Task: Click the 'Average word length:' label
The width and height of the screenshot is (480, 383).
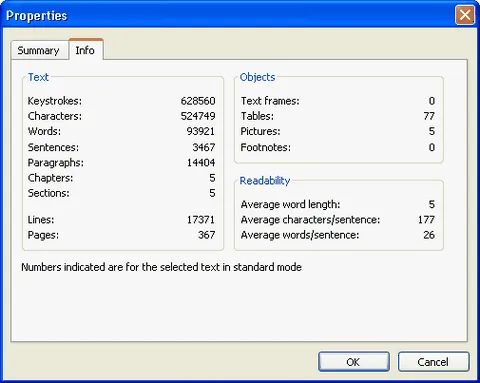Action: (290, 204)
